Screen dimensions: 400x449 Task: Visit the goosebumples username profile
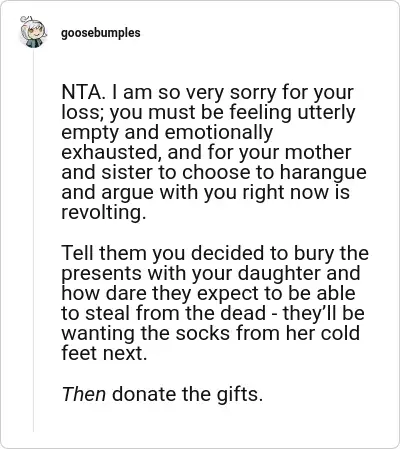pyautogui.click(x=101, y=33)
